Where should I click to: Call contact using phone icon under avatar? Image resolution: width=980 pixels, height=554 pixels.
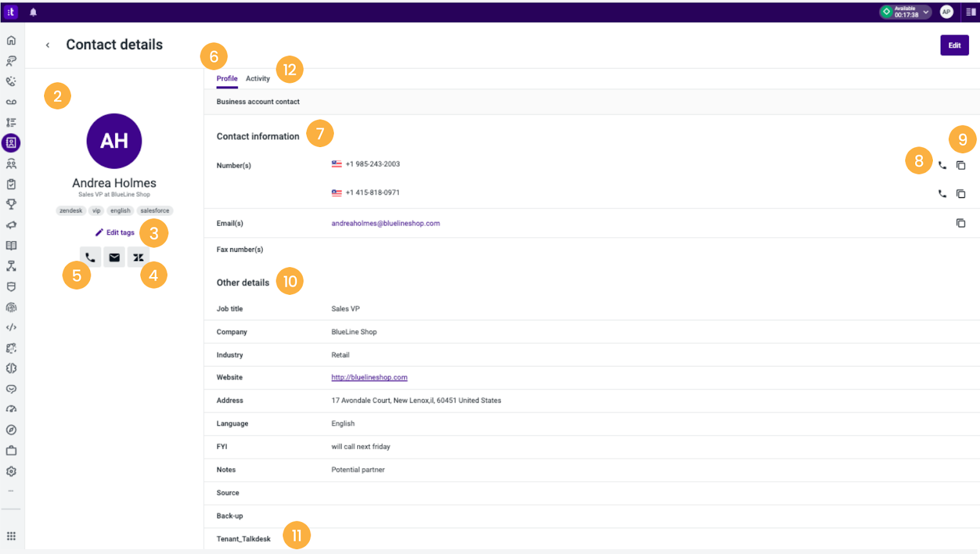tap(90, 257)
